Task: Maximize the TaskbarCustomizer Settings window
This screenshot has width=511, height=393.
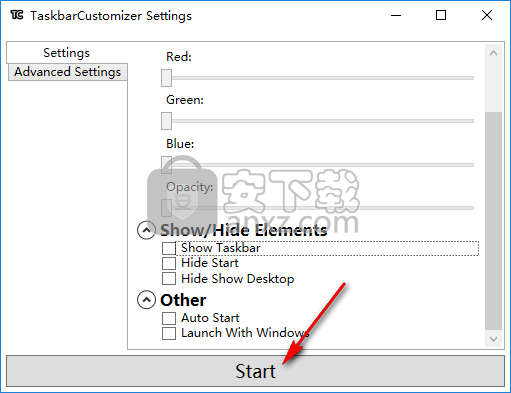Action: point(441,15)
